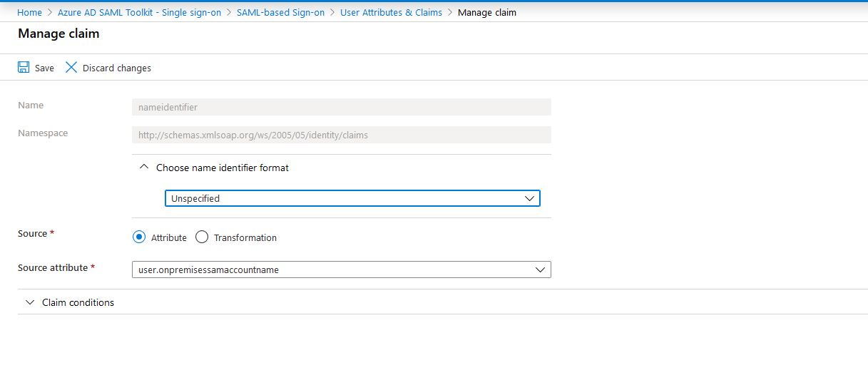Click the X icon beside Discard changes
The image size is (868, 390).
coord(71,68)
